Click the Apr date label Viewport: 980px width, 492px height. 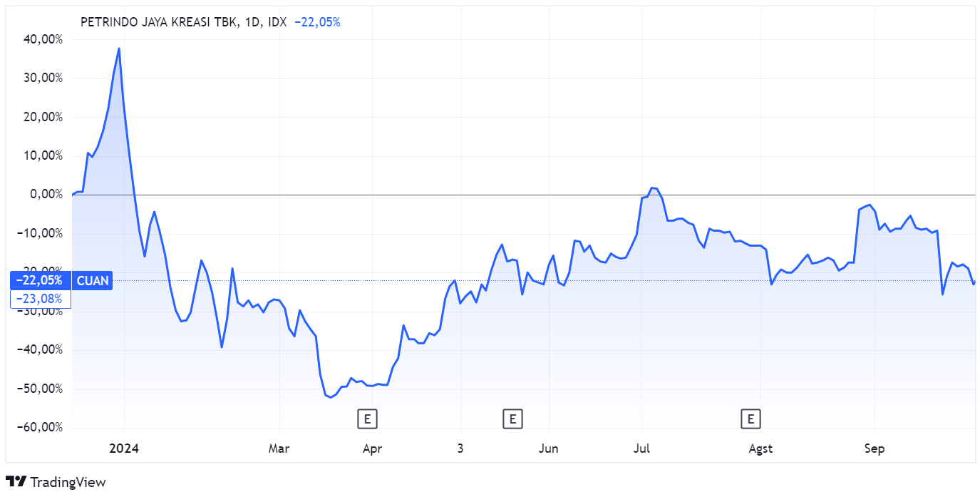point(372,449)
